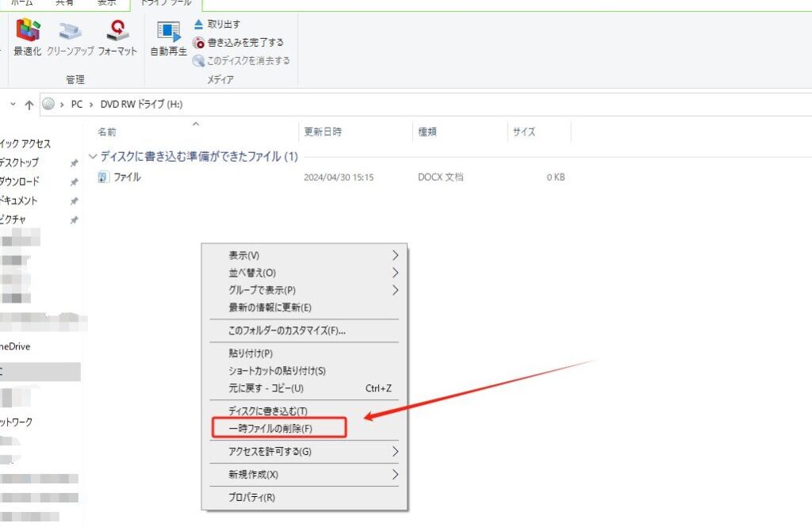Image resolution: width=812 pixels, height=527 pixels.
Task: Choose ディスクに書き込む(T) in context menu
Action: click(267, 411)
